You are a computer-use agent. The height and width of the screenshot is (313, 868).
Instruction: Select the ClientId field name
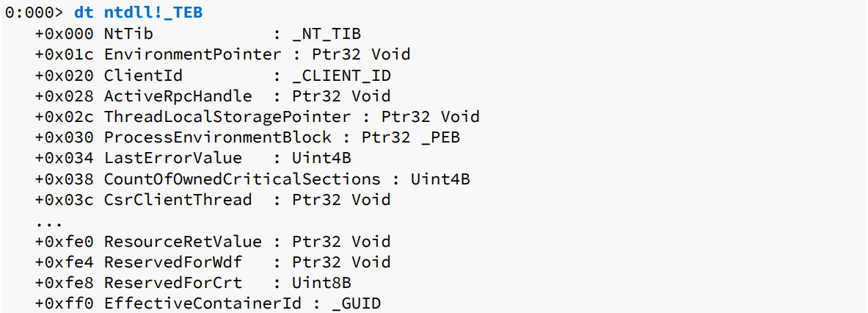click(143, 75)
